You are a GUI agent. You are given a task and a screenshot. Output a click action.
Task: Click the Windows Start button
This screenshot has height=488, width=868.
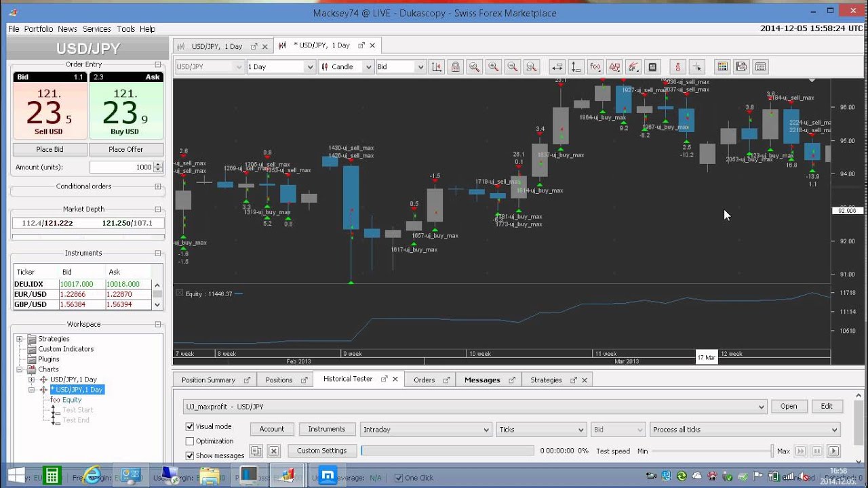pyautogui.click(x=15, y=475)
